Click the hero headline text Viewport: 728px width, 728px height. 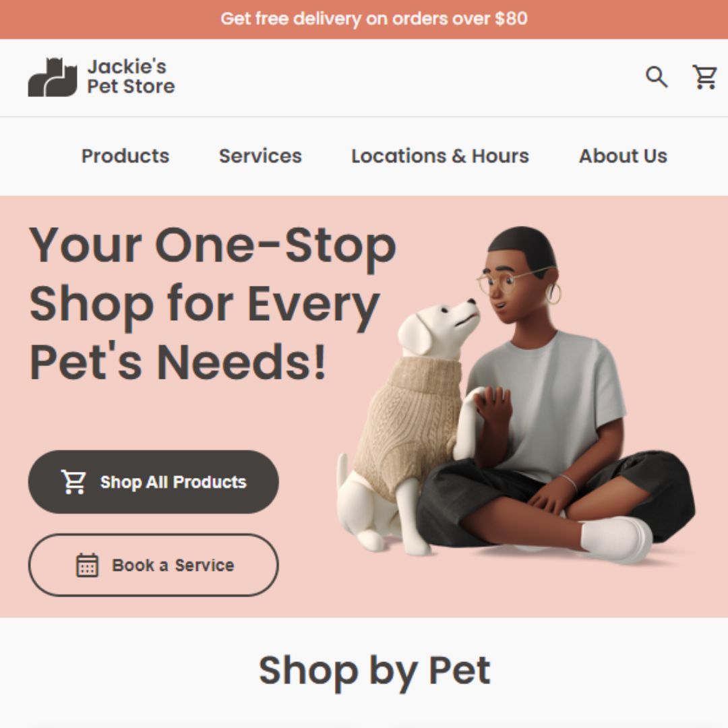[x=212, y=304]
